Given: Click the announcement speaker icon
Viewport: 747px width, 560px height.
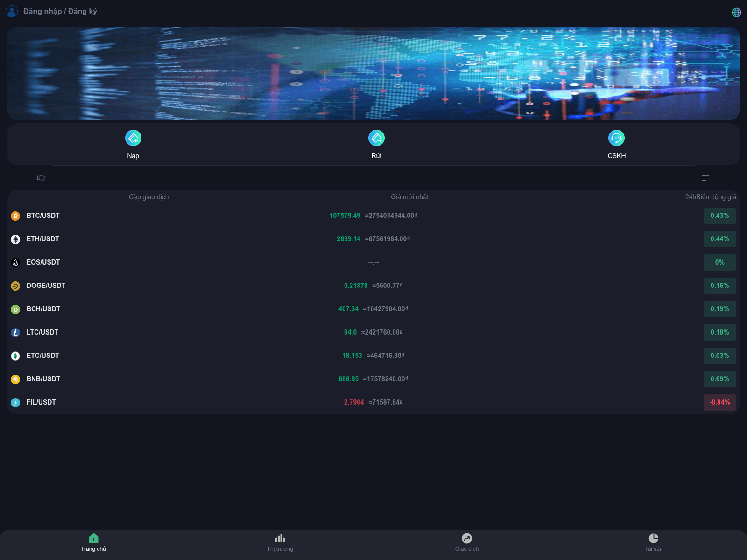Looking at the screenshot, I should click(42, 178).
